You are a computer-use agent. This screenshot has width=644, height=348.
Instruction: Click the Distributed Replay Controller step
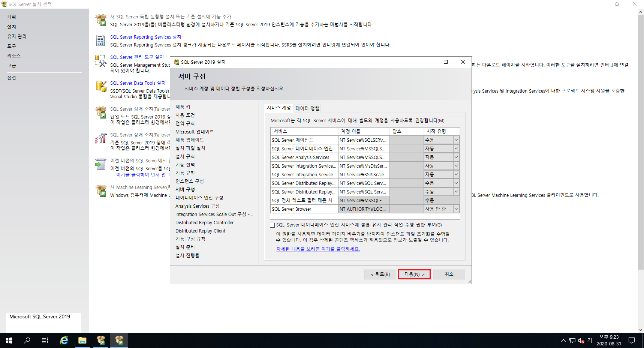click(x=204, y=222)
